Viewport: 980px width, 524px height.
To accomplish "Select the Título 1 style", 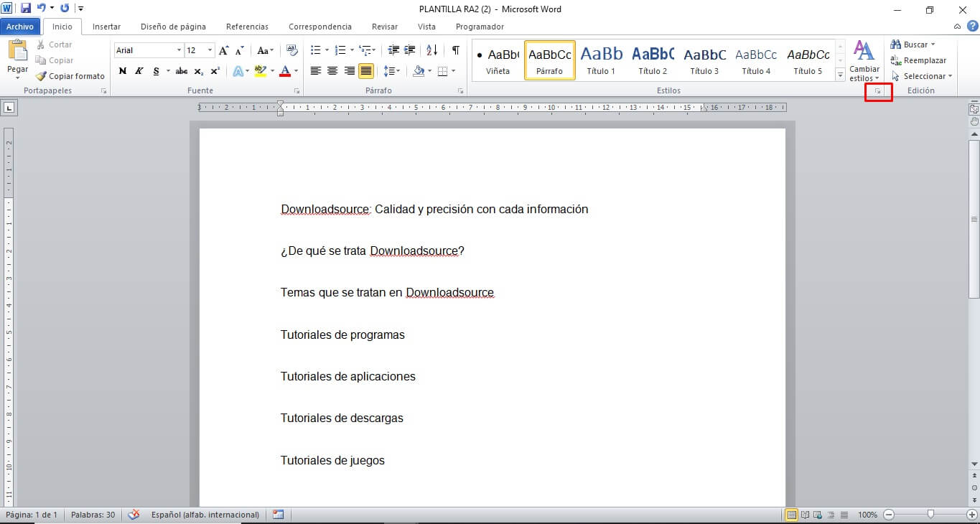I will (x=601, y=60).
